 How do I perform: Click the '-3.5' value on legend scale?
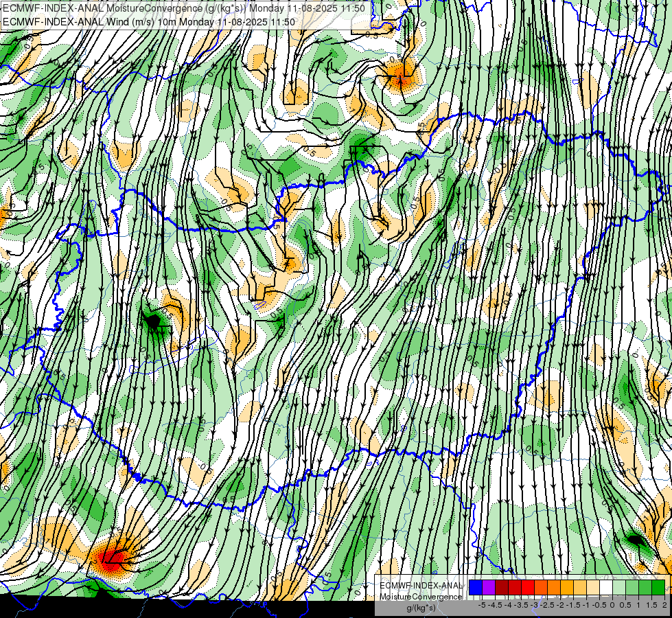(x=522, y=605)
